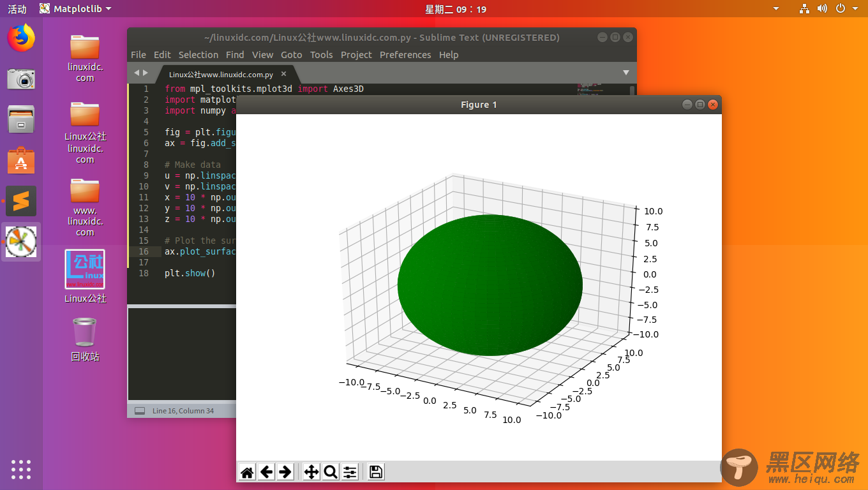Screen dimensions: 868x490
Task: Launch Firefox from the dock
Action: tap(21, 38)
